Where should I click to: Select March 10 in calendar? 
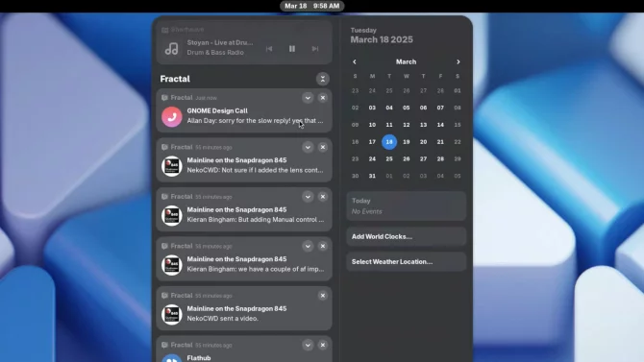372,125
